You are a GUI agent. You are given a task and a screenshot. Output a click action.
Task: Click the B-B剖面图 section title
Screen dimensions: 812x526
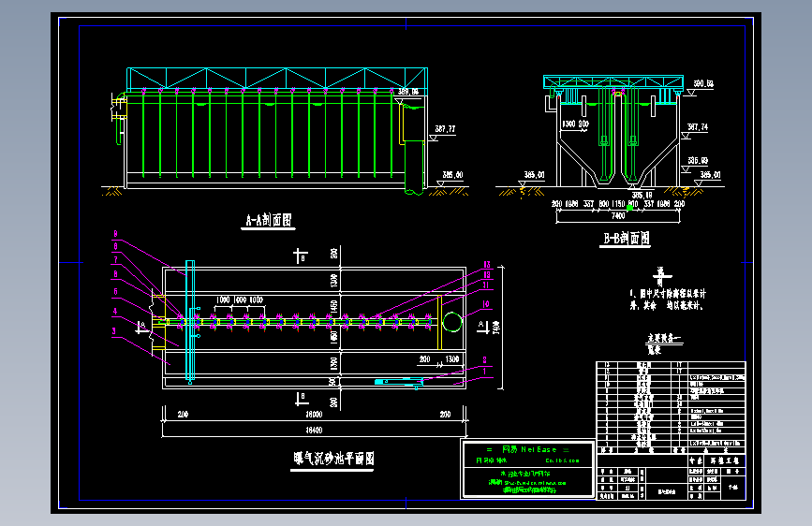click(626, 238)
